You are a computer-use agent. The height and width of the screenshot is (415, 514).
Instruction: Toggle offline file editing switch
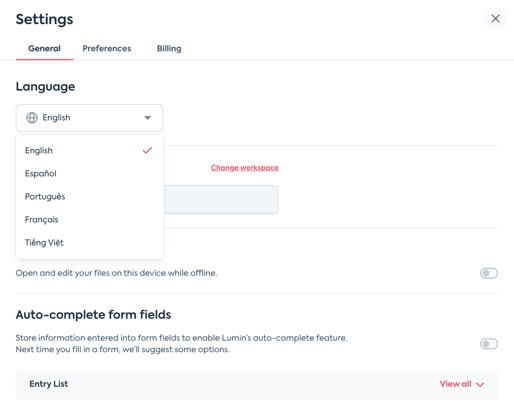point(489,273)
